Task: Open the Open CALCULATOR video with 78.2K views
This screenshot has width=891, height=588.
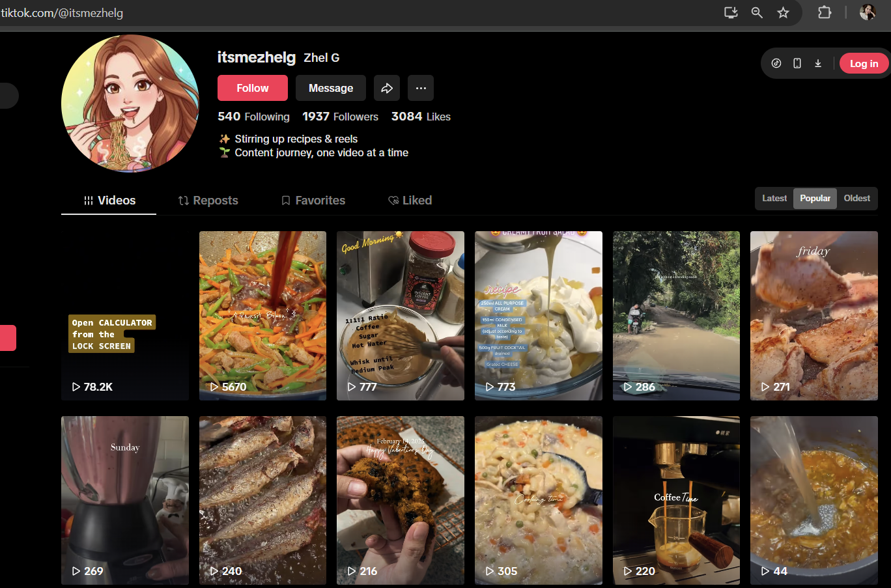Action: click(125, 316)
